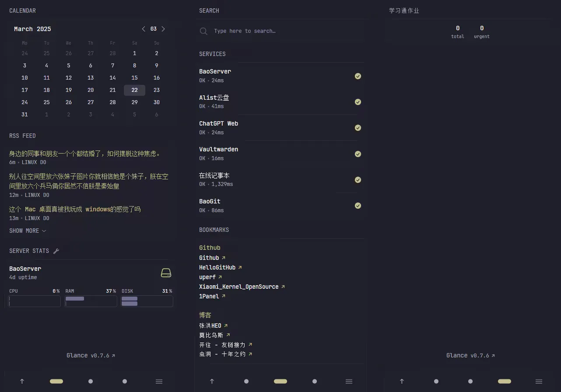This screenshot has width=561, height=392.
Task: Go to previous month in calendar
Action: (144, 29)
